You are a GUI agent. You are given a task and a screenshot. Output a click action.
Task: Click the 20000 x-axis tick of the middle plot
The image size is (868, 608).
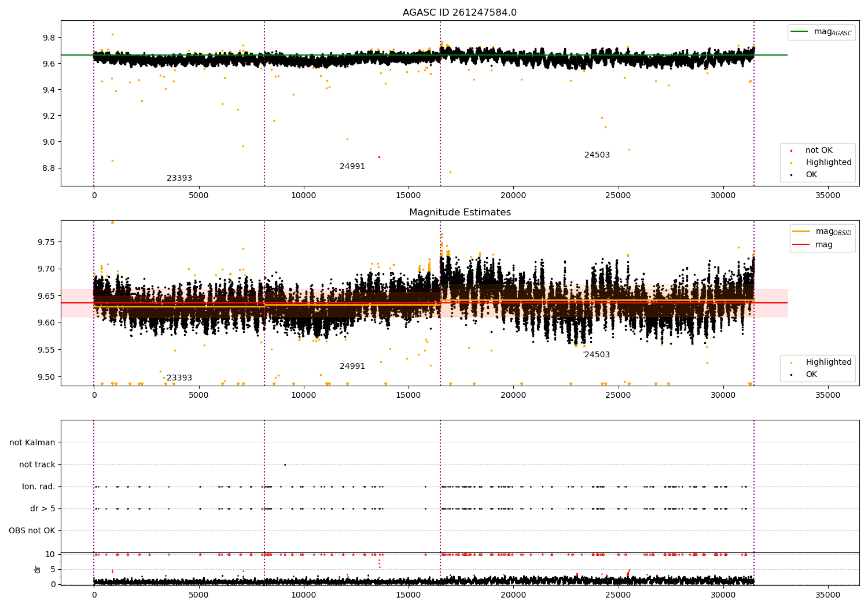(513, 395)
